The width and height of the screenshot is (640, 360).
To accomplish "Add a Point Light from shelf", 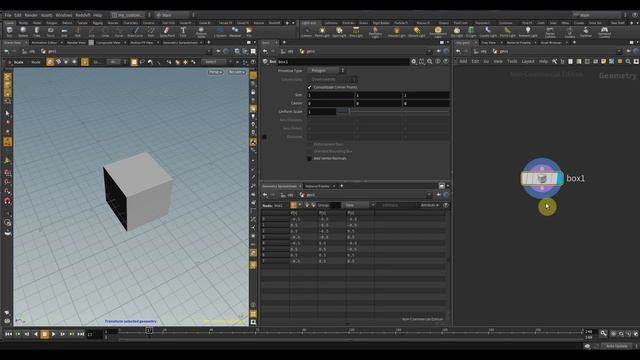I will (322, 32).
